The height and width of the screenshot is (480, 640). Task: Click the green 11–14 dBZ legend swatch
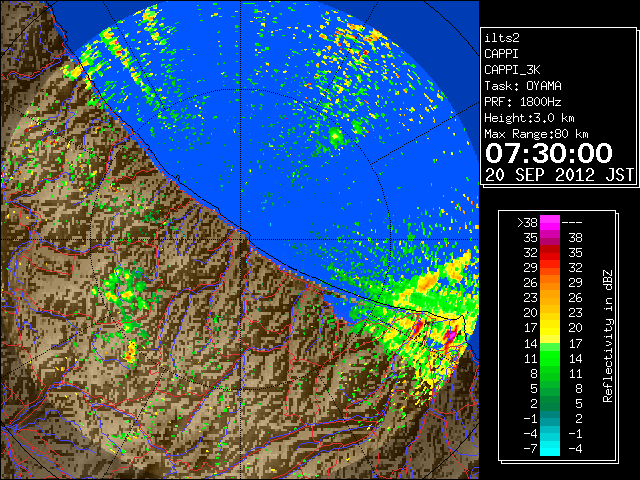click(x=550, y=358)
